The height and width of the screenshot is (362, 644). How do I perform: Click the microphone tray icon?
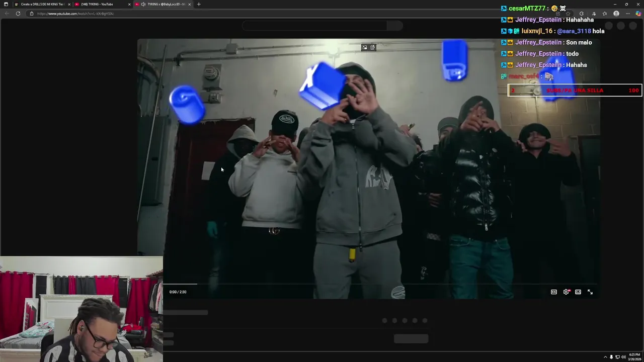coord(611,357)
